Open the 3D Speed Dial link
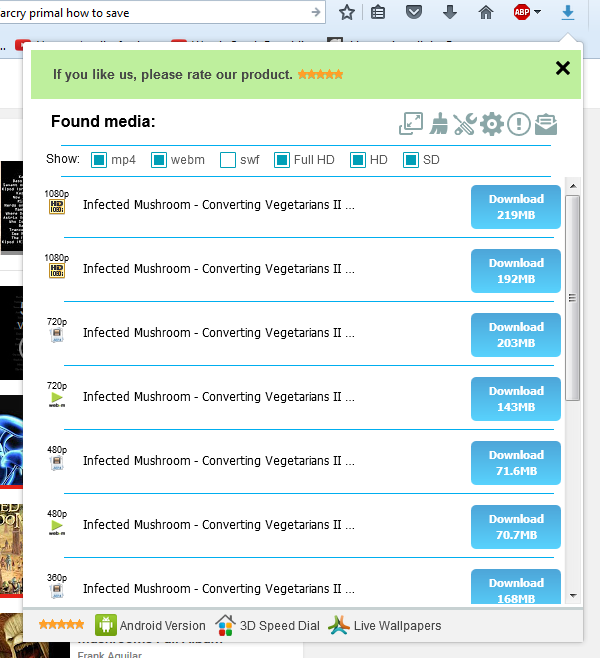 pyautogui.click(x=268, y=626)
